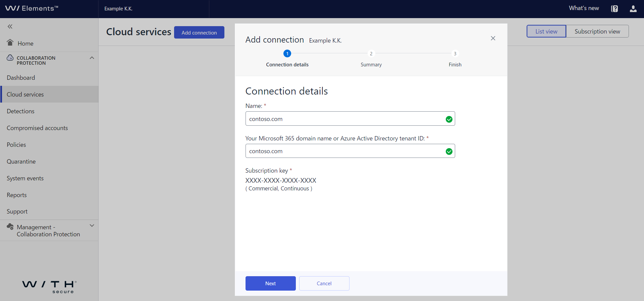Image resolution: width=644 pixels, height=301 pixels.
Task: Switch to Subscription view
Action: [597, 31]
